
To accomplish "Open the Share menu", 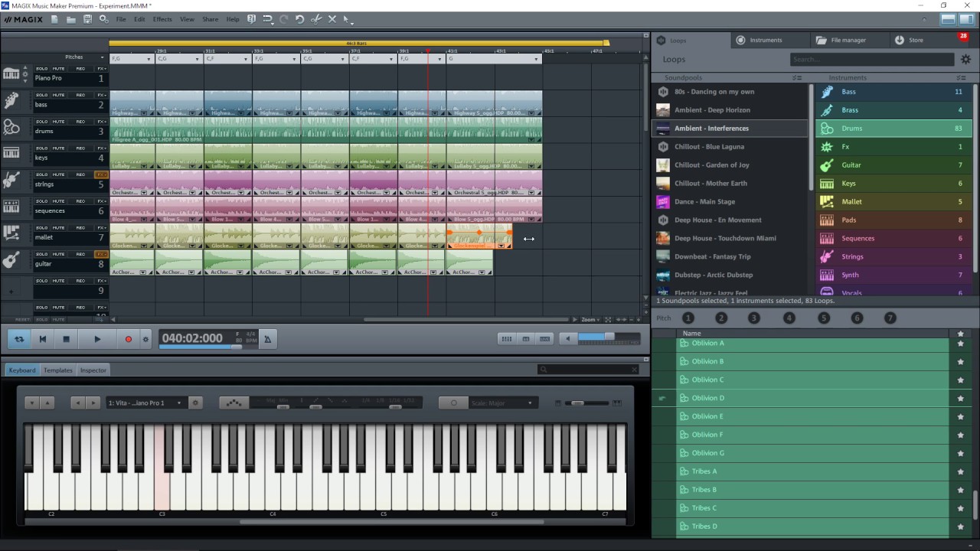I will coord(210,19).
